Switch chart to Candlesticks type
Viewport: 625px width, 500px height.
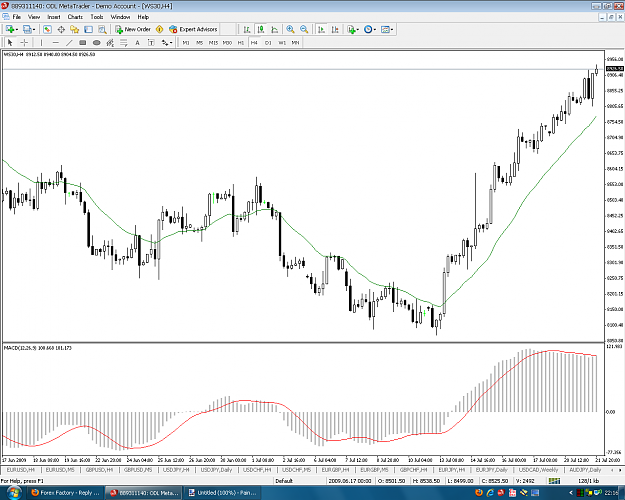(x=261, y=29)
